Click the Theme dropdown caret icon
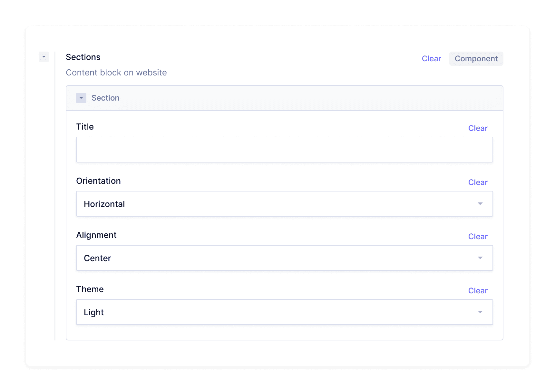This screenshot has height=392, width=555. click(480, 312)
